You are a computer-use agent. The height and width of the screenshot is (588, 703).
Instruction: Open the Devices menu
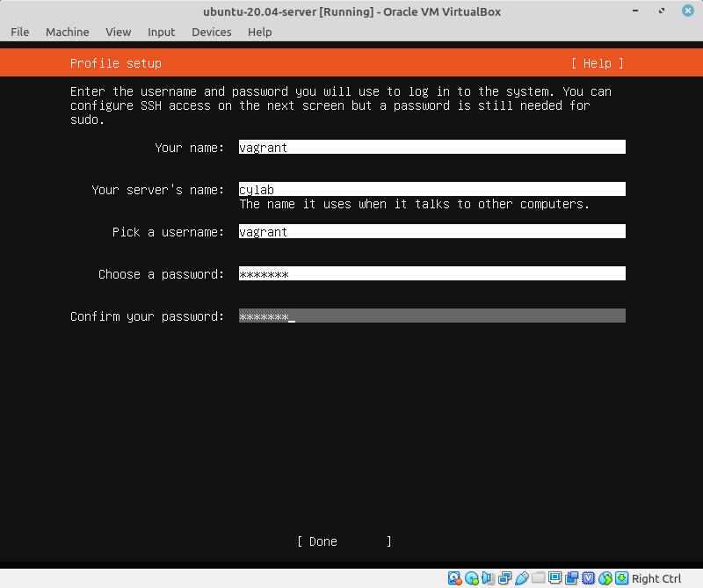(212, 33)
